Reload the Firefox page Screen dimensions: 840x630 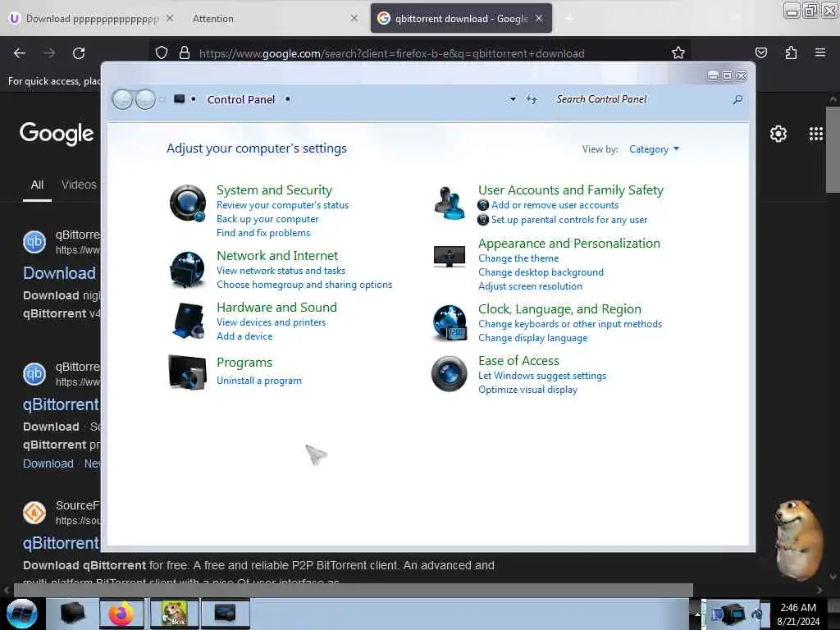click(79, 53)
